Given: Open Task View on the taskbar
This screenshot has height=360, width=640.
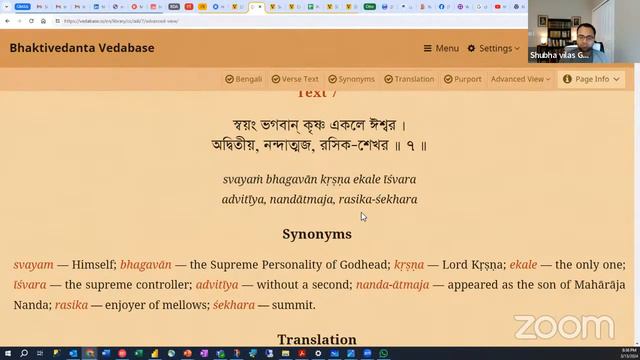Looking at the screenshot, I should [40, 353].
